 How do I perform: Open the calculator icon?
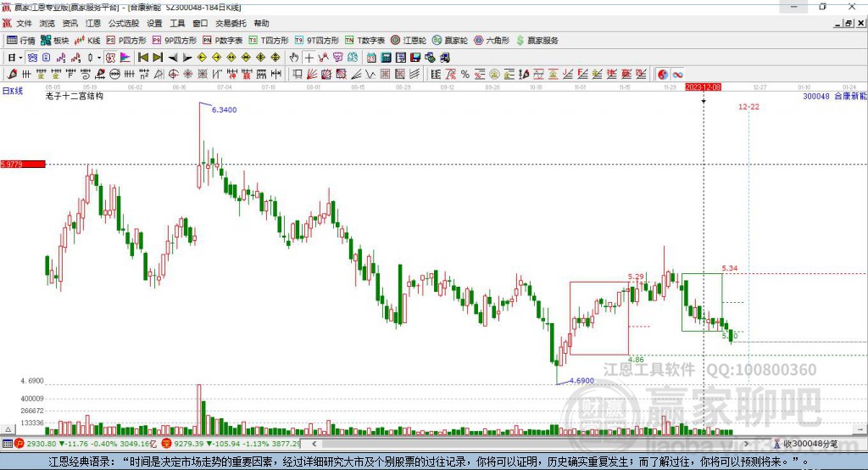(x=386, y=58)
